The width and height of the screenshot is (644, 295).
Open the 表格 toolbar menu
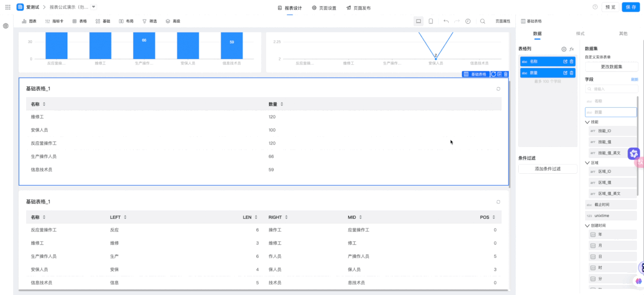79,21
